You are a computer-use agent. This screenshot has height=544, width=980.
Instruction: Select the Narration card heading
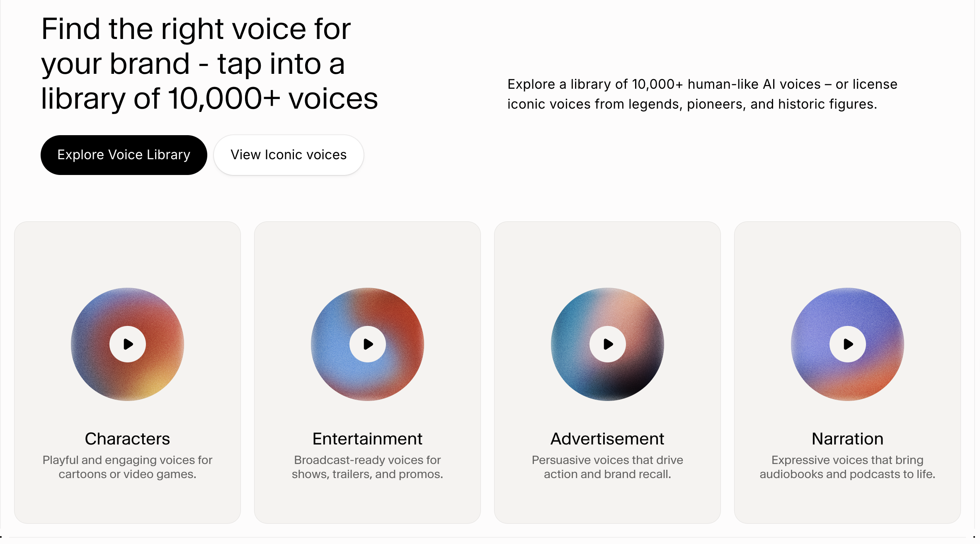point(847,438)
